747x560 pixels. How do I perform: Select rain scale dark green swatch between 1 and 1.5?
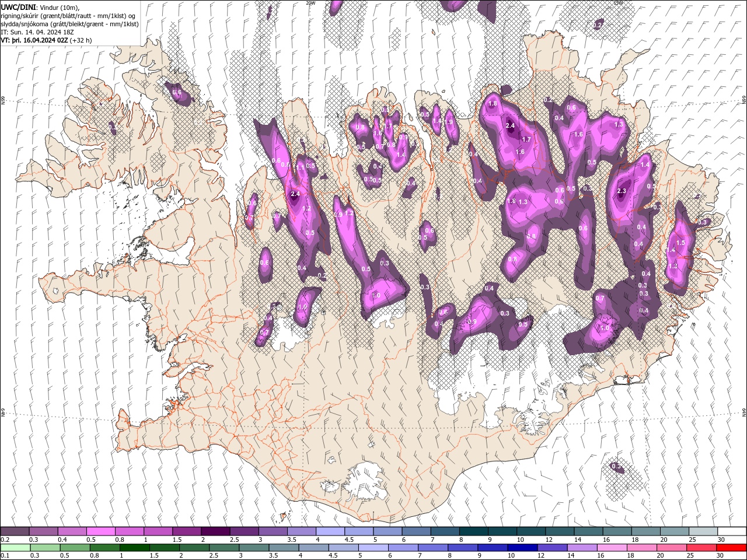[135, 548]
